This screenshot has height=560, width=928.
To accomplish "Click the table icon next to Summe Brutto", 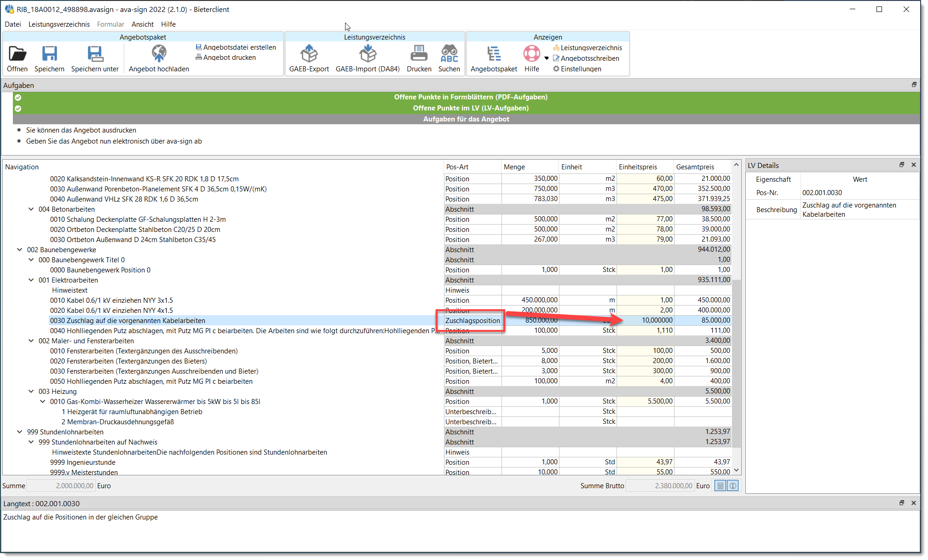I will click(x=720, y=486).
